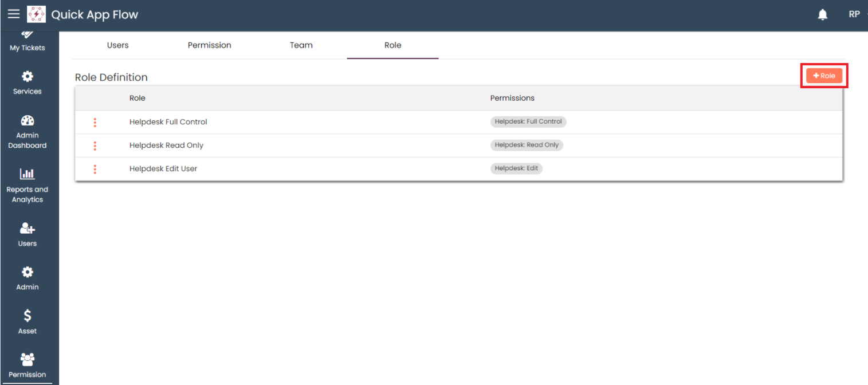
Task: Expand options for Helpdesk Full Control
Action: [x=95, y=122]
